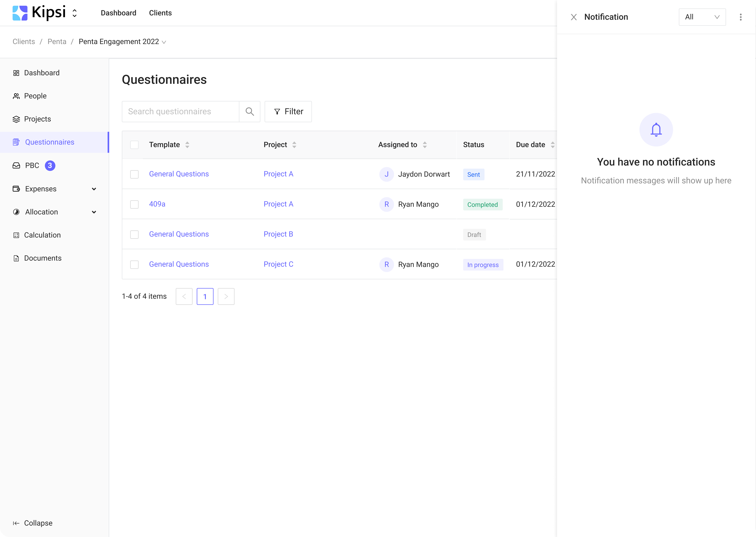Close the Notification panel with X
Image resolution: width=756 pixels, height=537 pixels.
[x=574, y=17]
